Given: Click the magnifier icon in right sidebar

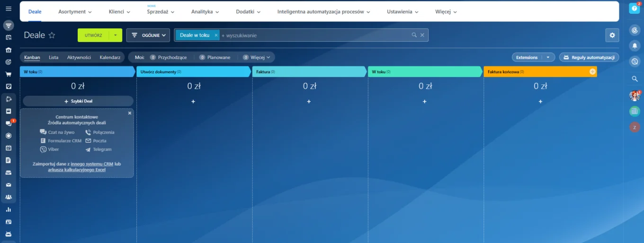Looking at the screenshot, I should click(x=635, y=78).
